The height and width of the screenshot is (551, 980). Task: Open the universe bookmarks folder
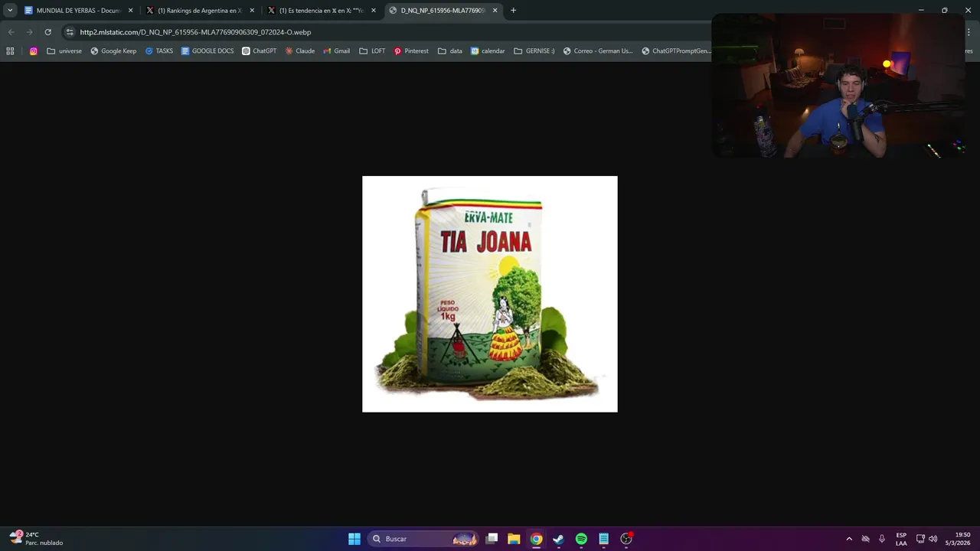pos(64,51)
